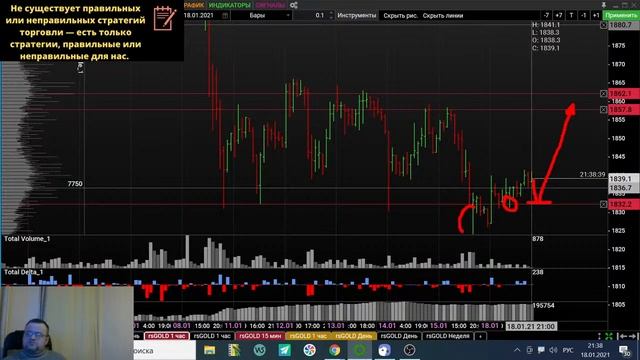Click the Total Delta_1 indicator label

pyautogui.click(x=23, y=272)
